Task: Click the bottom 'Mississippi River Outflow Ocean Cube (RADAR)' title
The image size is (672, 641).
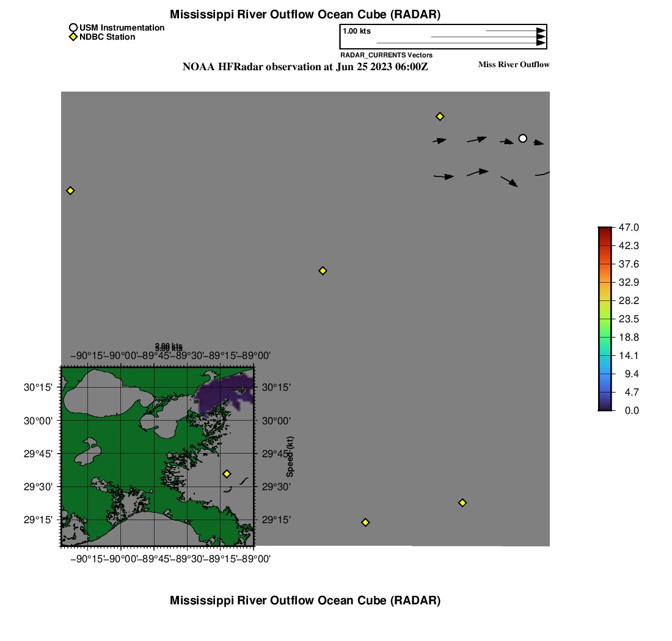Action: pos(305,600)
